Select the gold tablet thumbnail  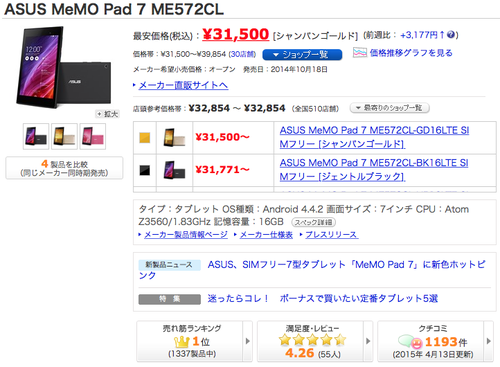tap(64, 136)
